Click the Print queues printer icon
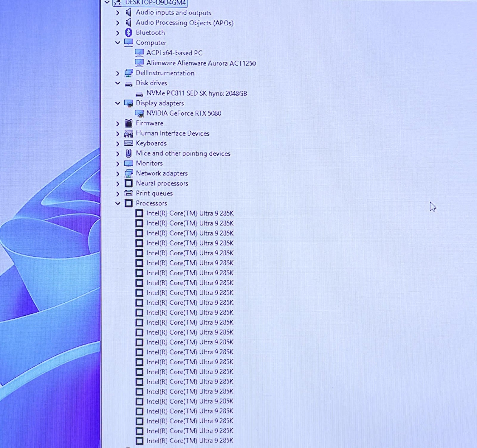Screen dimensions: 477x448 tap(128, 193)
